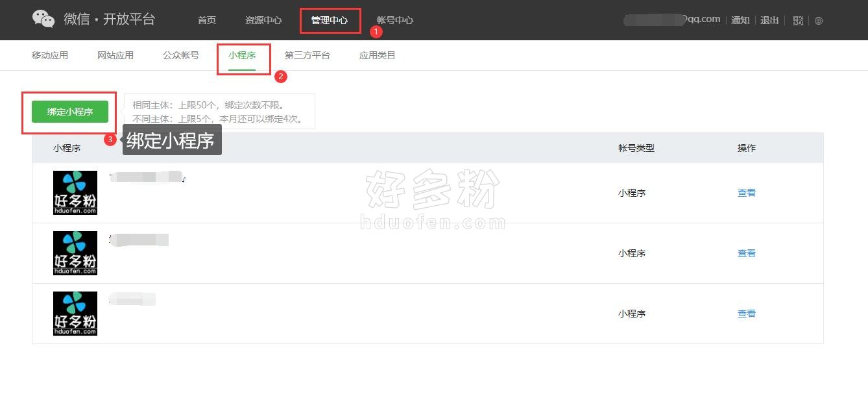Click 通知 link in header
Viewport: 868px width, 398px height.
click(740, 20)
